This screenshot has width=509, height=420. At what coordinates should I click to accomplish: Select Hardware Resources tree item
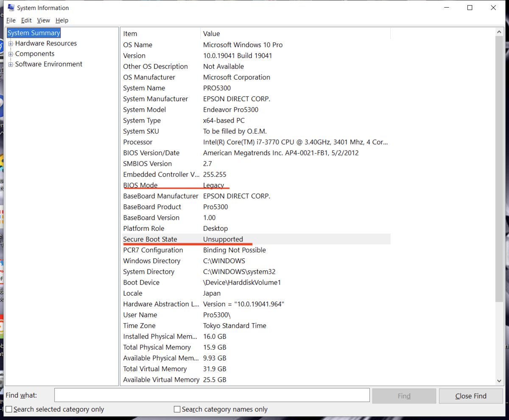point(46,43)
